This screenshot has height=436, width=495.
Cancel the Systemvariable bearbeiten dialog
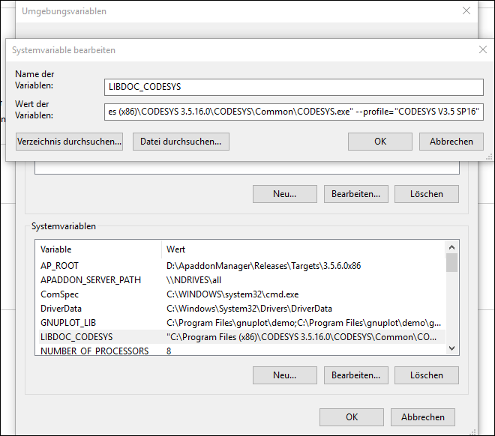click(451, 142)
